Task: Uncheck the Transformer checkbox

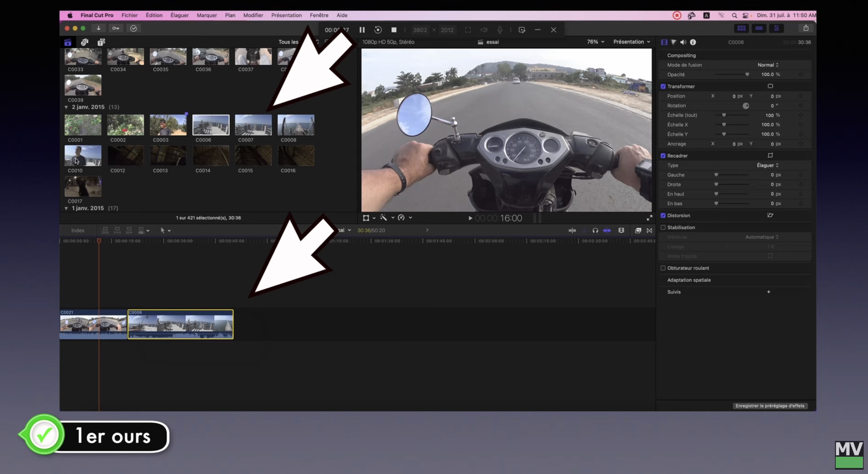Action: pos(663,87)
